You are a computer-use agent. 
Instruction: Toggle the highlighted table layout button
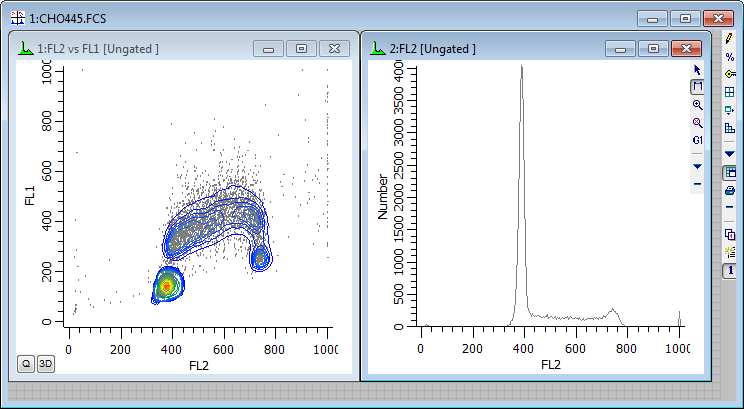(x=730, y=172)
